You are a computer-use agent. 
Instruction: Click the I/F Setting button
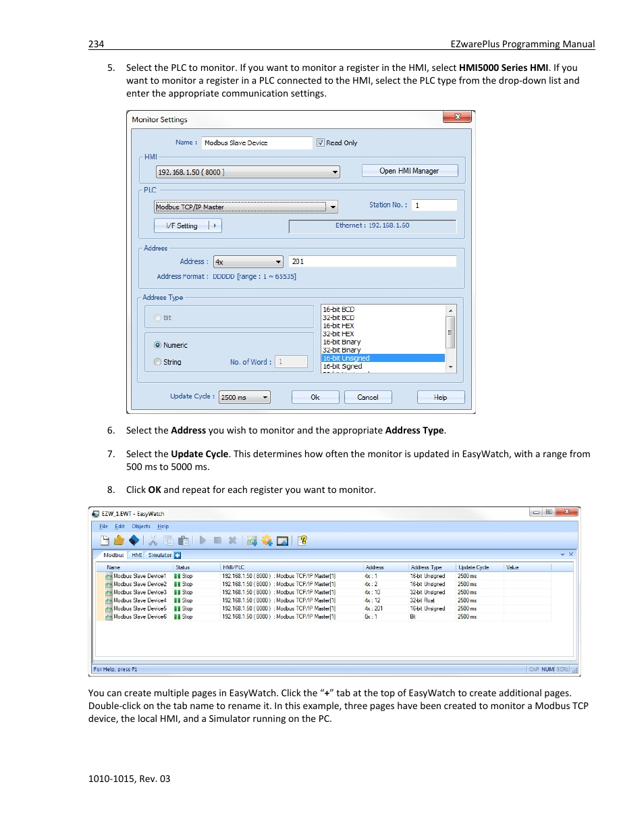click(182, 226)
